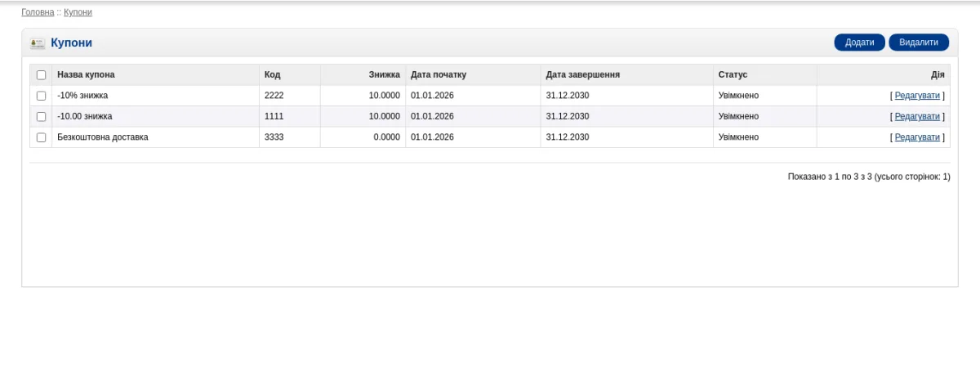980x390 pixels.
Task: Click the Статус column header
Action: pos(733,74)
